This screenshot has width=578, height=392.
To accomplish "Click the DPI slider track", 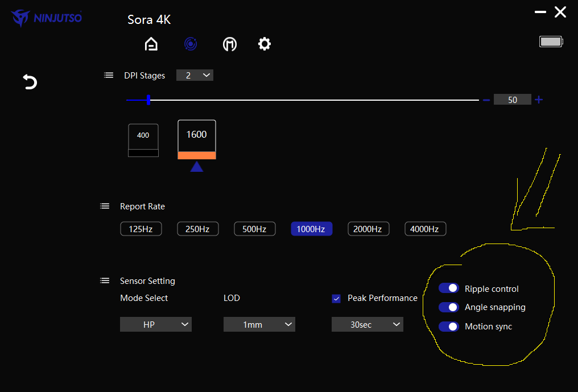I will [303, 100].
